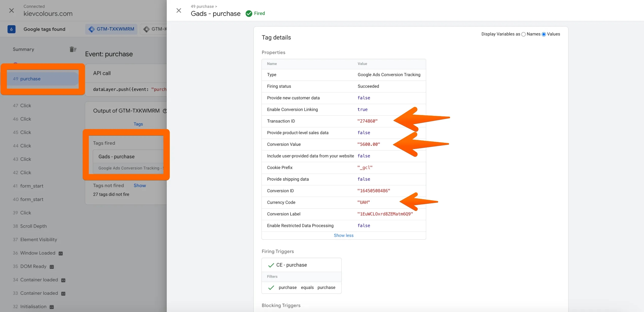Click the Conversion ID value "16450508486"
The image size is (644, 312).
(x=374, y=191)
